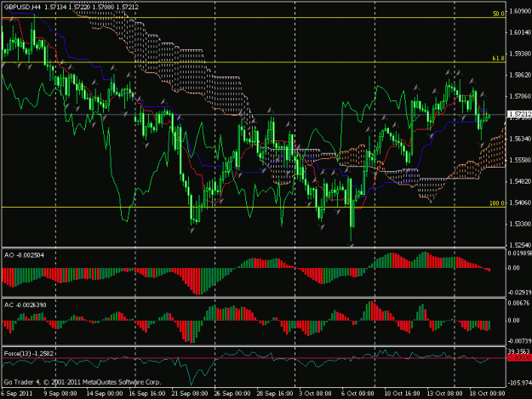Click the AC scale value 0.00676
532x399 pixels.
click(518, 303)
